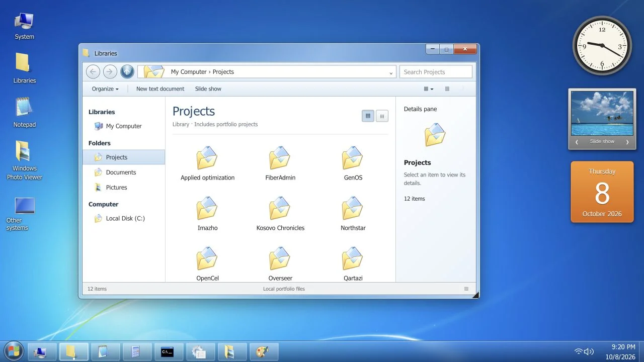Expand the Organize dropdown menu
644x362 pixels.
coord(105,89)
